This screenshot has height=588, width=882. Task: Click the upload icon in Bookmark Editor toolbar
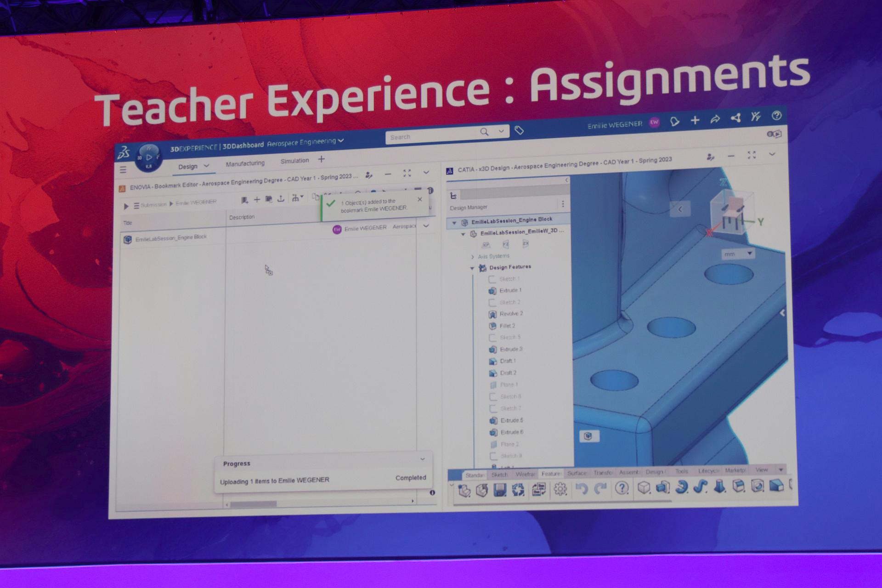point(281,198)
